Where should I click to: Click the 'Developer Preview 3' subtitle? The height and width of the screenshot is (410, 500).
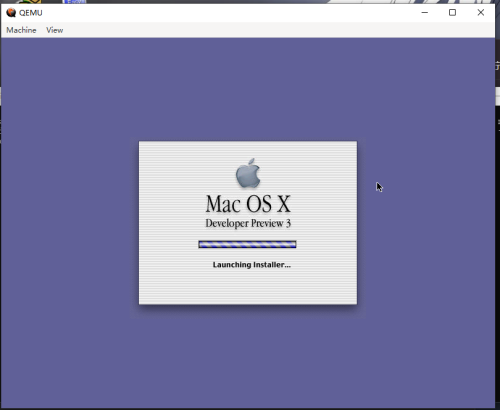point(248,223)
